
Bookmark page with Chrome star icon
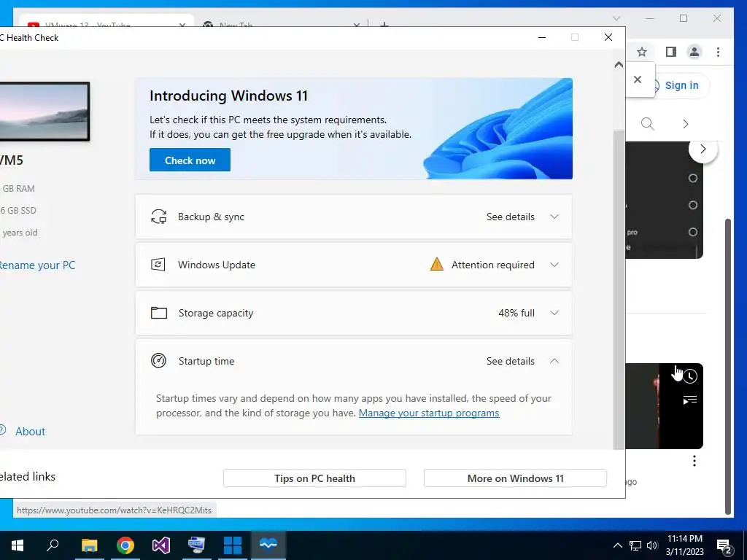642,52
